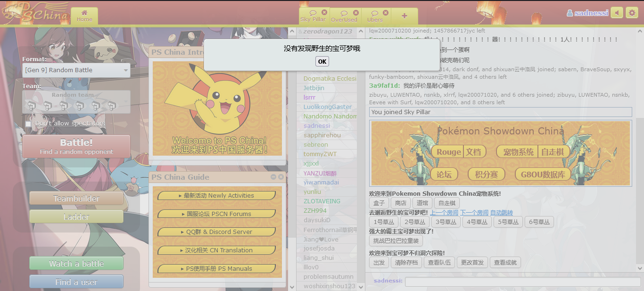The width and height of the screenshot is (644, 291).
Task: Click the 下一个房间 link
Action: click(474, 213)
